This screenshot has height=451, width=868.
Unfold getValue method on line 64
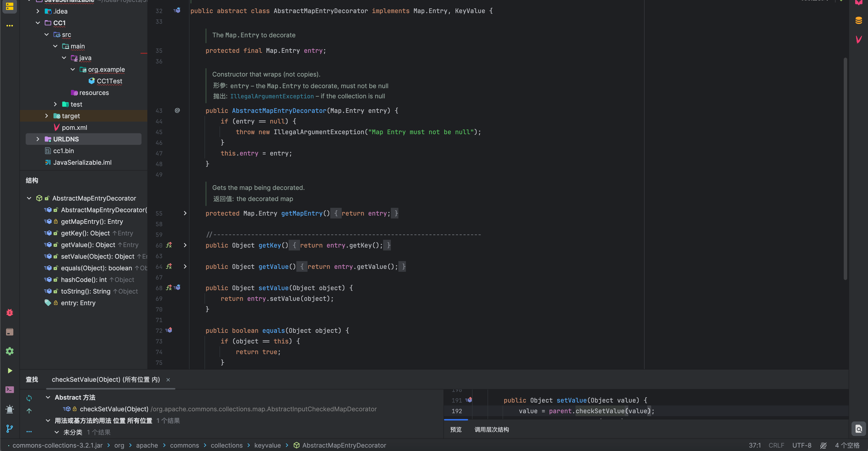coord(185,266)
